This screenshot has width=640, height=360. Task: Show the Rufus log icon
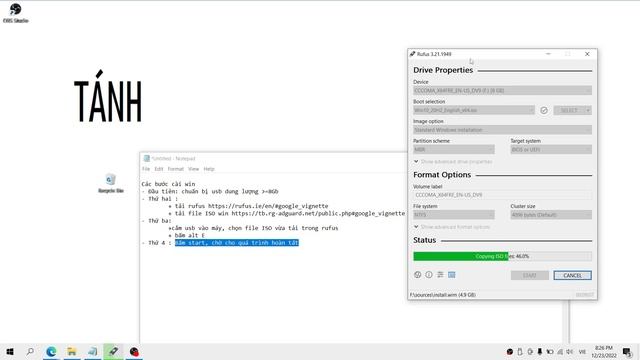[x=451, y=275]
